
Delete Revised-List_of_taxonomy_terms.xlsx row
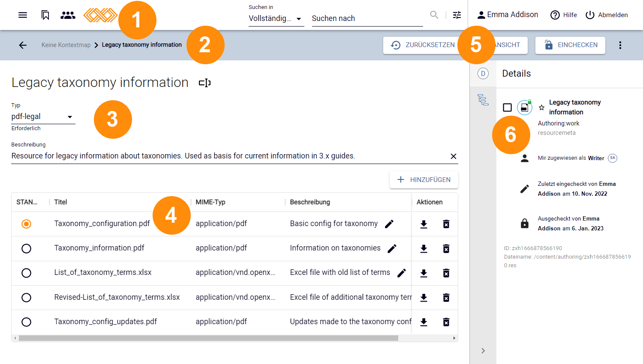pyautogui.click(x=446, y=298)
